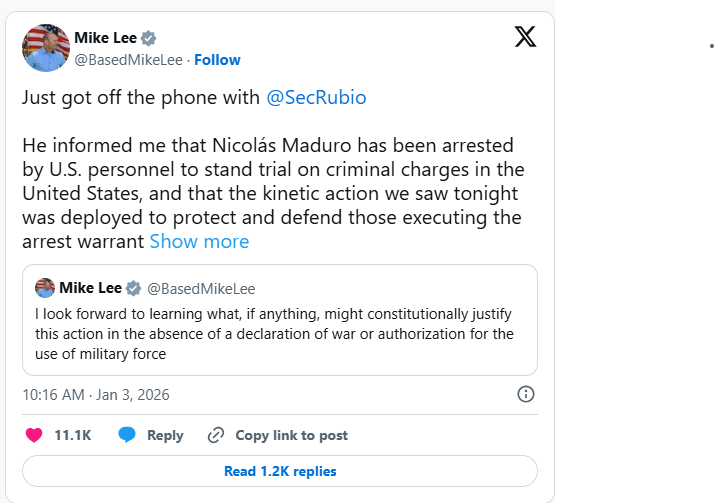
Task: Click the 11.1K likes count
Action: tap(73, 435)
